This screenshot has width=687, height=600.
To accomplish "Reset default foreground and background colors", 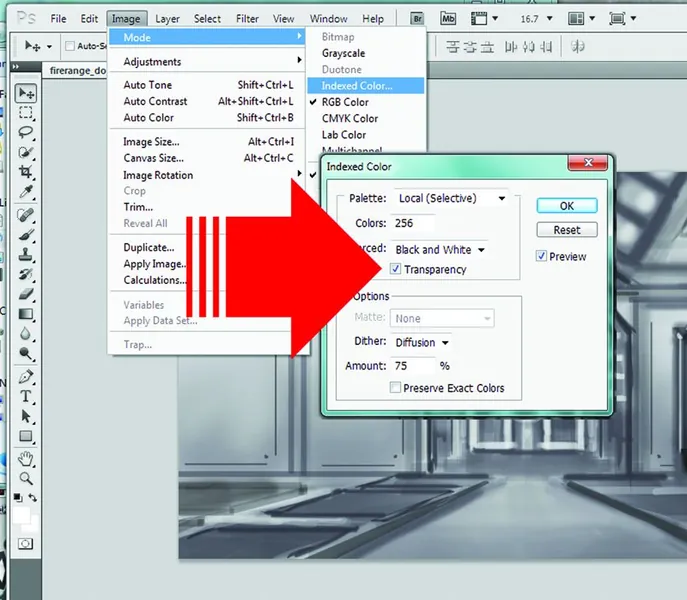I will tap(18, 497).
